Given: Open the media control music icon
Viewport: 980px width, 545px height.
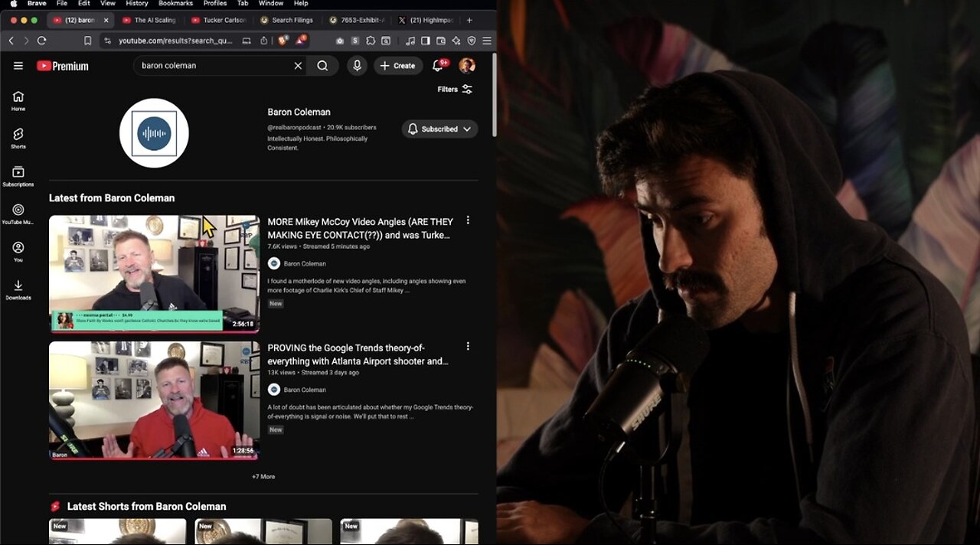Looking at the screenshot, I should (410, 41).
